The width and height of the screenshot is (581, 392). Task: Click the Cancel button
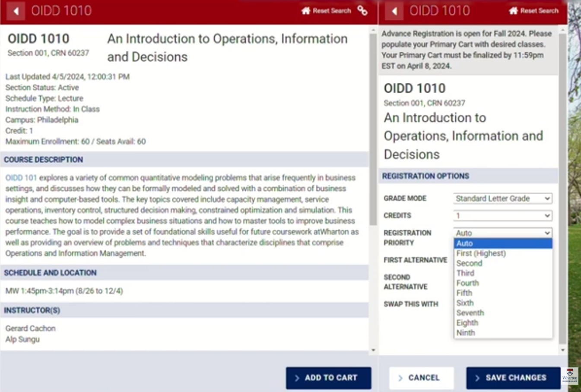click(421, 378)
